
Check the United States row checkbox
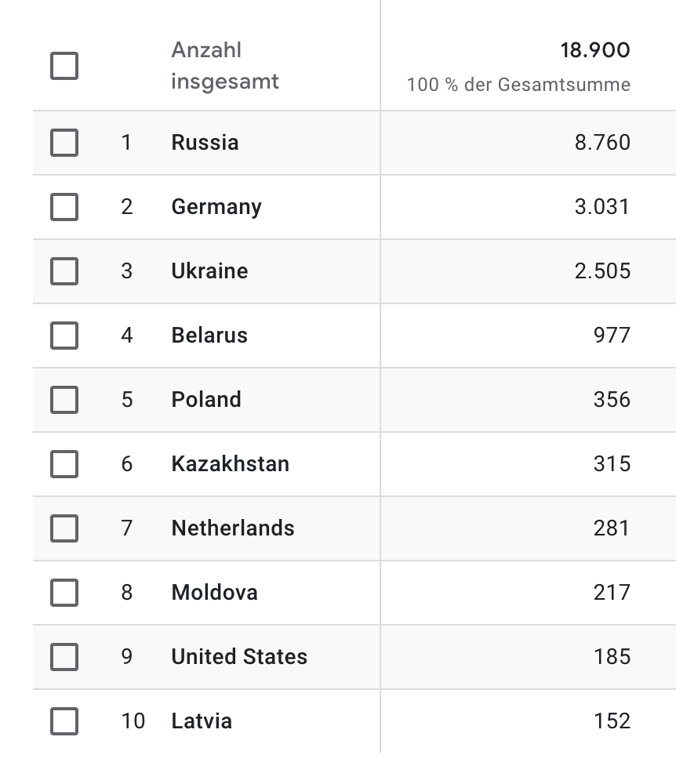(x=64, y=657)
